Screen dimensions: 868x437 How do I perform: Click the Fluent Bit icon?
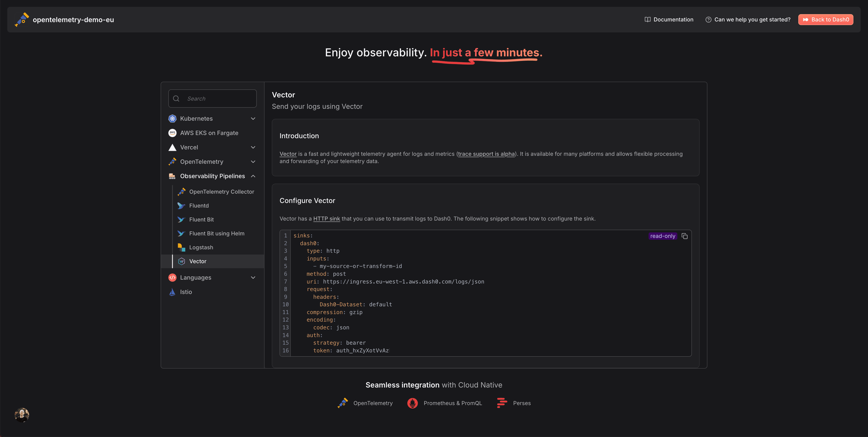(x=181, y=220)
